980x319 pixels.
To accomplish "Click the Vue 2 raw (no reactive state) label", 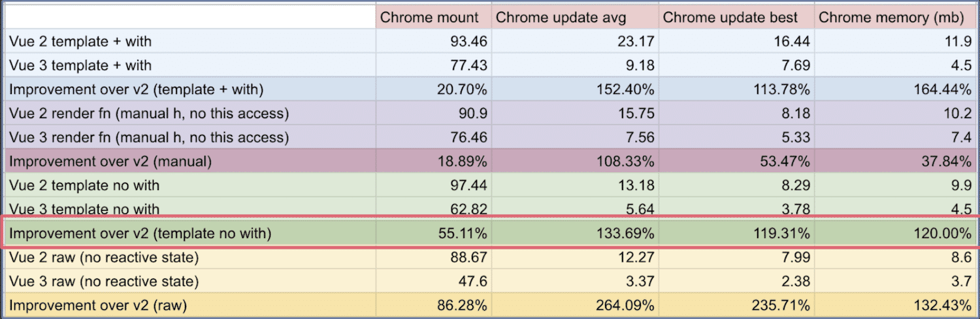I will [x=190, y=258].
